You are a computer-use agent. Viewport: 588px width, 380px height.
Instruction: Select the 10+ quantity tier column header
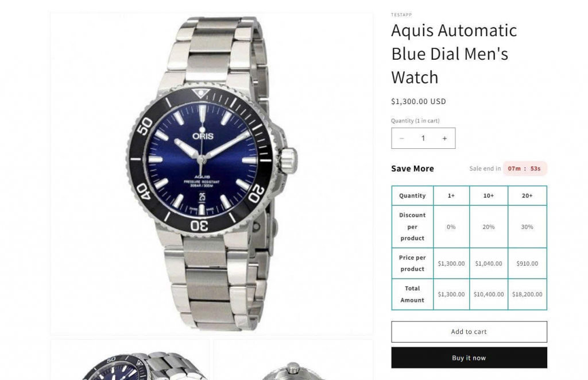tap(489, 195)
